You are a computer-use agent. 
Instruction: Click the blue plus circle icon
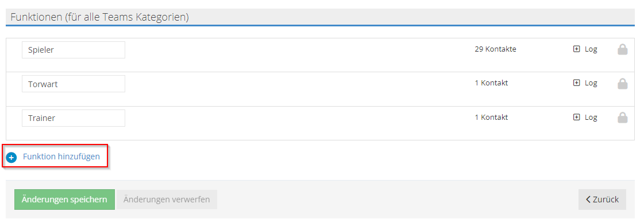coord(11,157)
